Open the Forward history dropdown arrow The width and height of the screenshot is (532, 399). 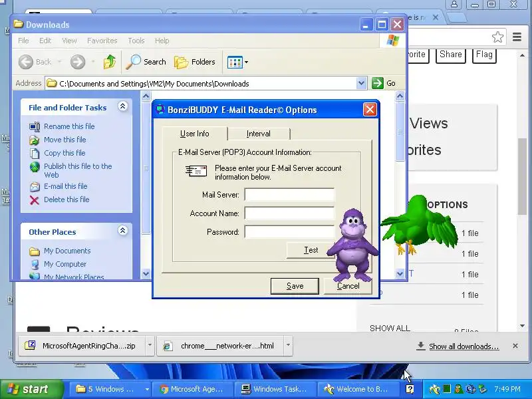93,62
